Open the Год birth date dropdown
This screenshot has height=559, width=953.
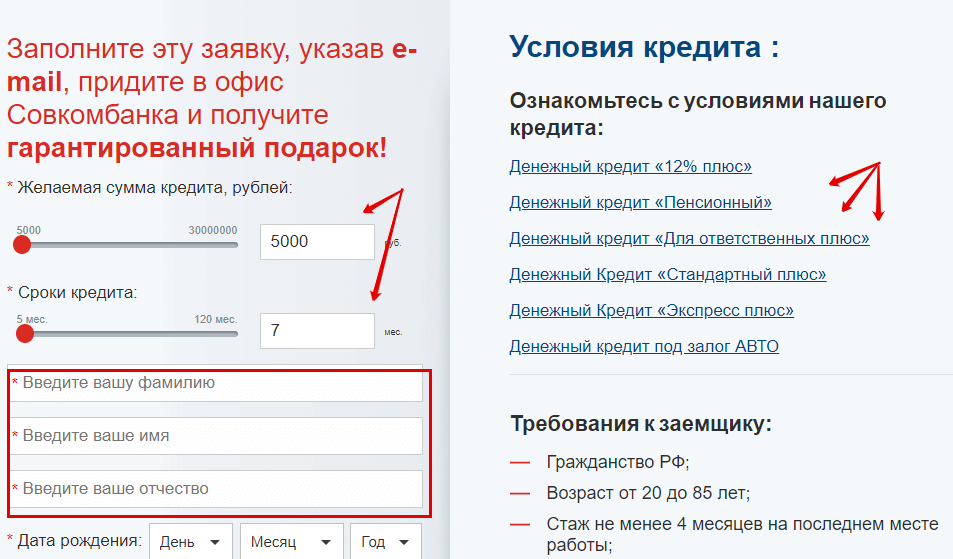[x=386, y=541]
